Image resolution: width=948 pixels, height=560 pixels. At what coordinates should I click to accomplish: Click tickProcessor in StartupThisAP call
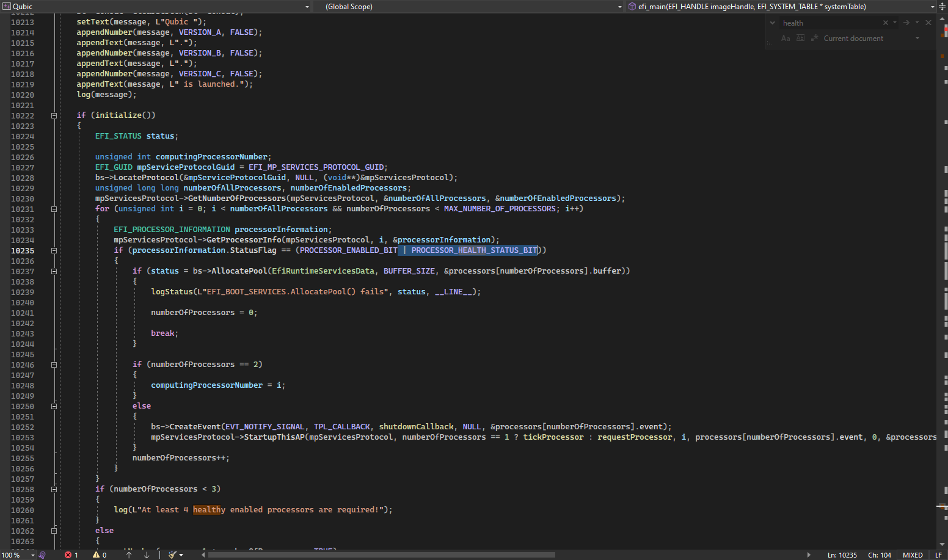pos(553,437)
